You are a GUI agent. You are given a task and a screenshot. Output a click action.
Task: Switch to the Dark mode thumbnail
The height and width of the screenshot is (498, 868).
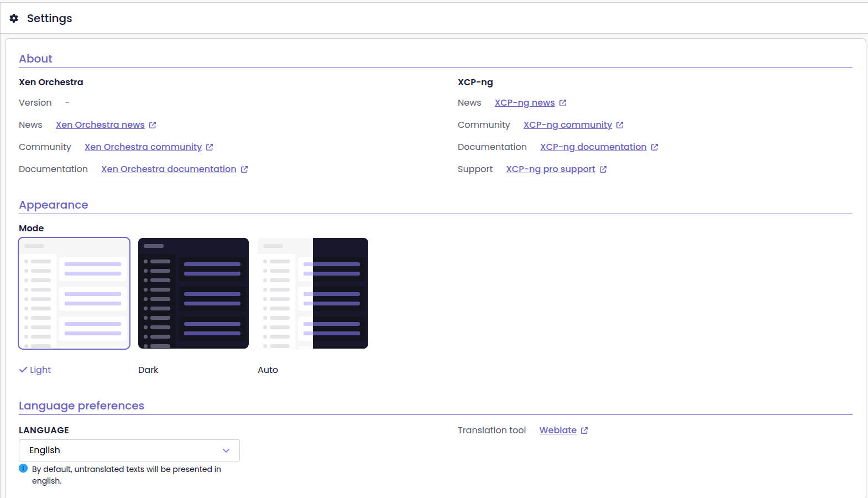(194, 293)
